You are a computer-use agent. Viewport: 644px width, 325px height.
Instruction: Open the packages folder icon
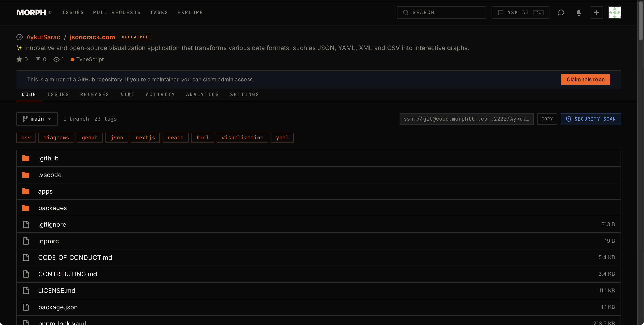(x=26, y=208)
